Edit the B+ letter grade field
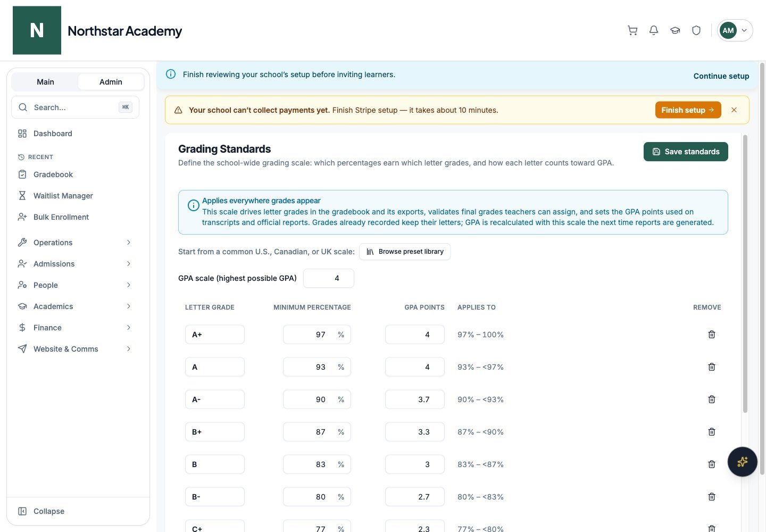This screenshot has height=532, width=766. click(215, 432)
